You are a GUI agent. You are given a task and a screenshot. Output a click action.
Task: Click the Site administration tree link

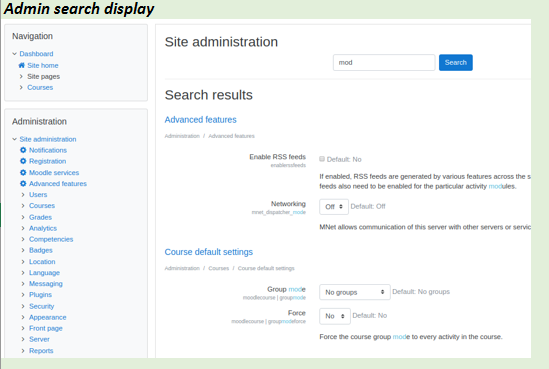tap(48, 139)
